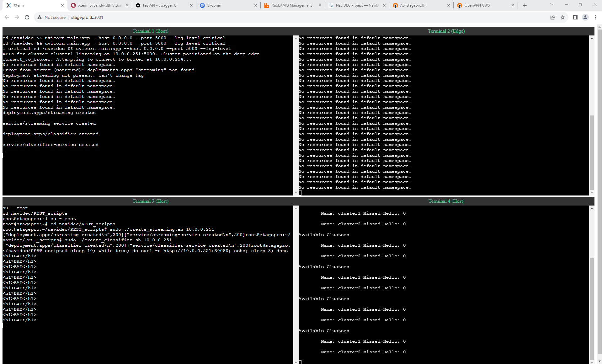This screenshot has width=602, height=364.
Task: Bookmark this page with star icon
Action: click(x=563, y=17)
